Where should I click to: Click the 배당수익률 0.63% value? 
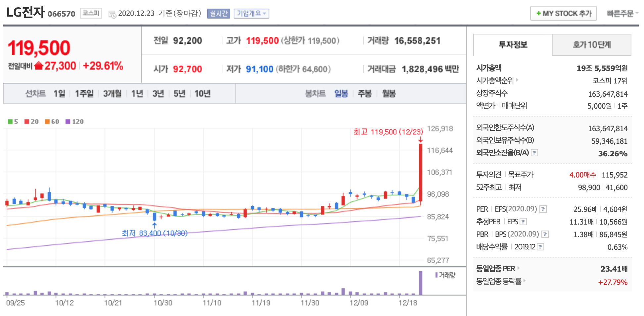pos(618,247)
